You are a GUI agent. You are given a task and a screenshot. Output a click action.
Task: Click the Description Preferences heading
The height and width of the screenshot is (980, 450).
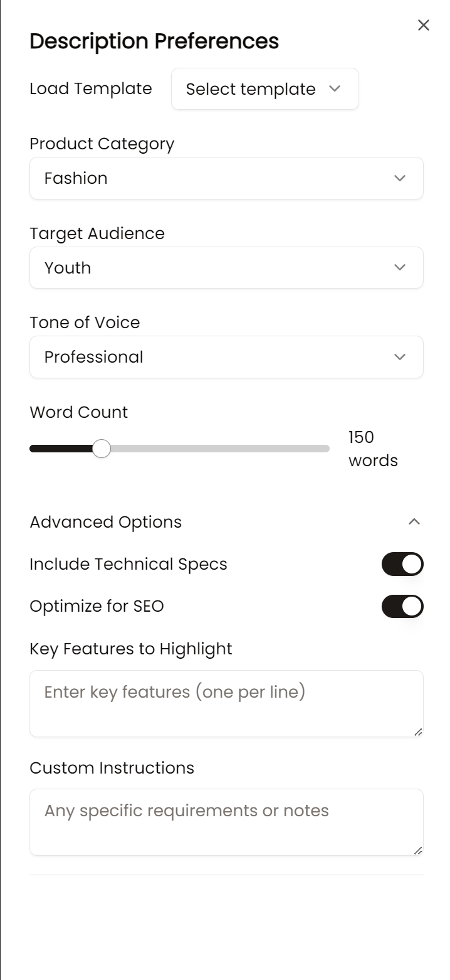154,41
